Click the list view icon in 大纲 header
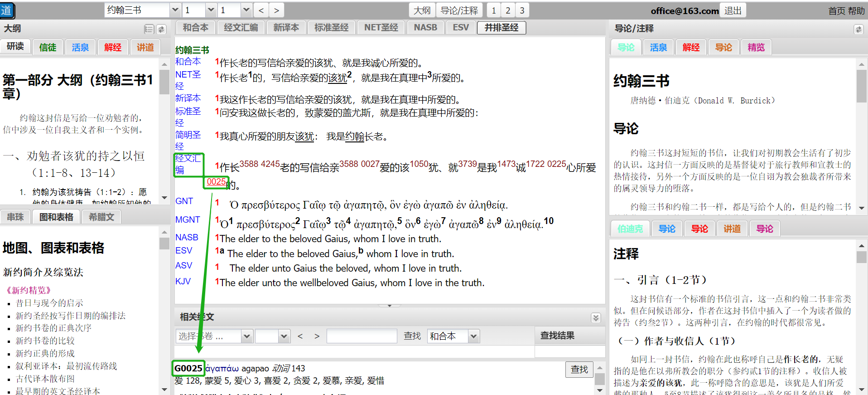The width and height of the screenshot is (868, 395). [x=149, y=29]
